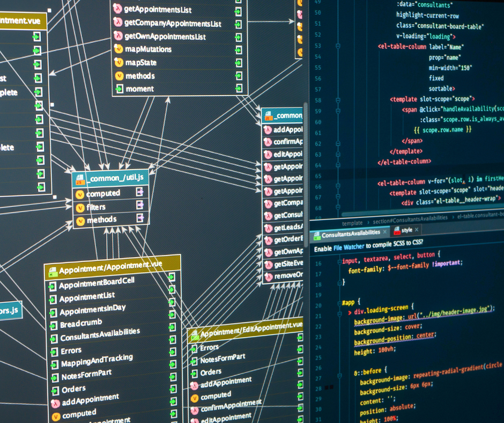Select the ConsultantsAvailabilities editor tab
504x423 pixels.
(350, 234)
